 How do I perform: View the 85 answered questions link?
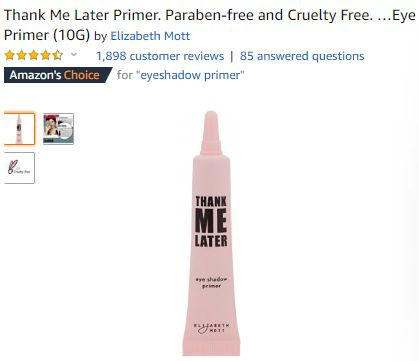pos(302,56)
